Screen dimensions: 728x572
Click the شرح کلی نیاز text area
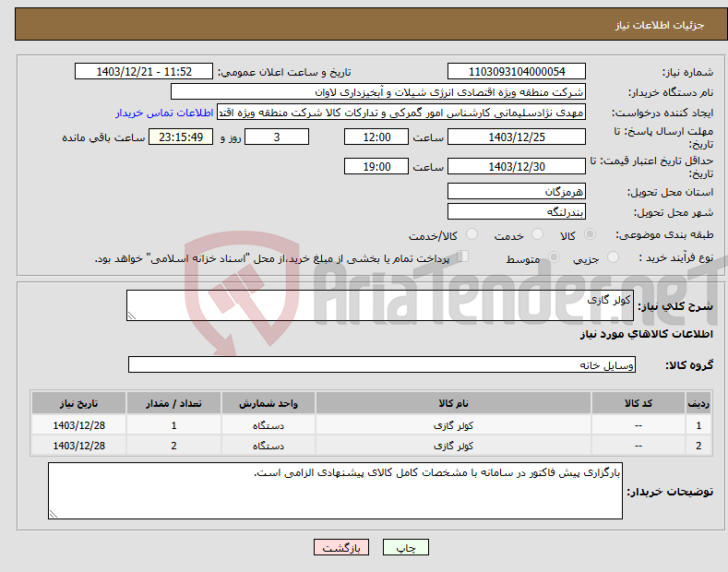[380, 305]
